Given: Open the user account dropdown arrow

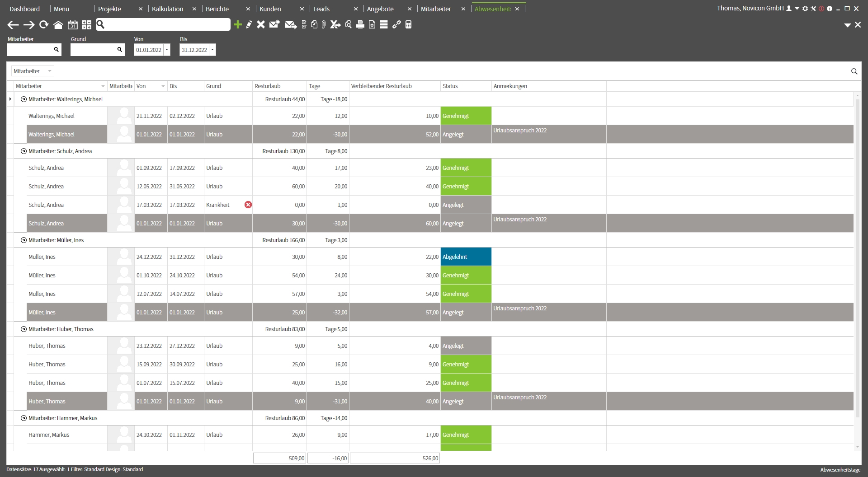Looking at the screenshot, I should pos(797,9).
